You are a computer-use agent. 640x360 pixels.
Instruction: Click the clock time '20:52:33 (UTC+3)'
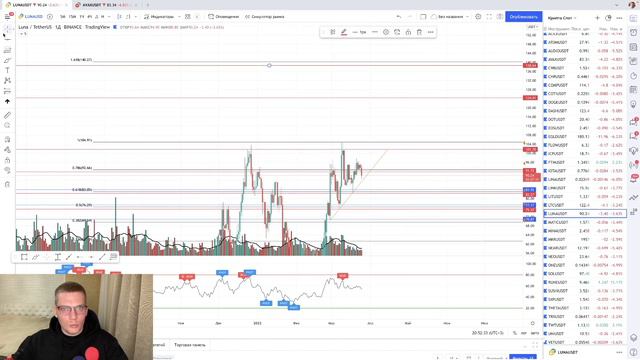pyautogui.click(x=487, y=333)
